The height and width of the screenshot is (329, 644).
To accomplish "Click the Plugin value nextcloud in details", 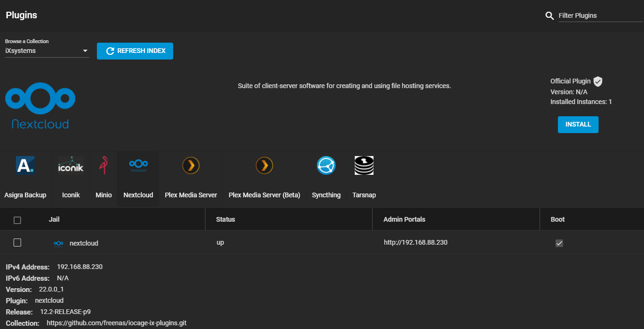I will 49,300.
